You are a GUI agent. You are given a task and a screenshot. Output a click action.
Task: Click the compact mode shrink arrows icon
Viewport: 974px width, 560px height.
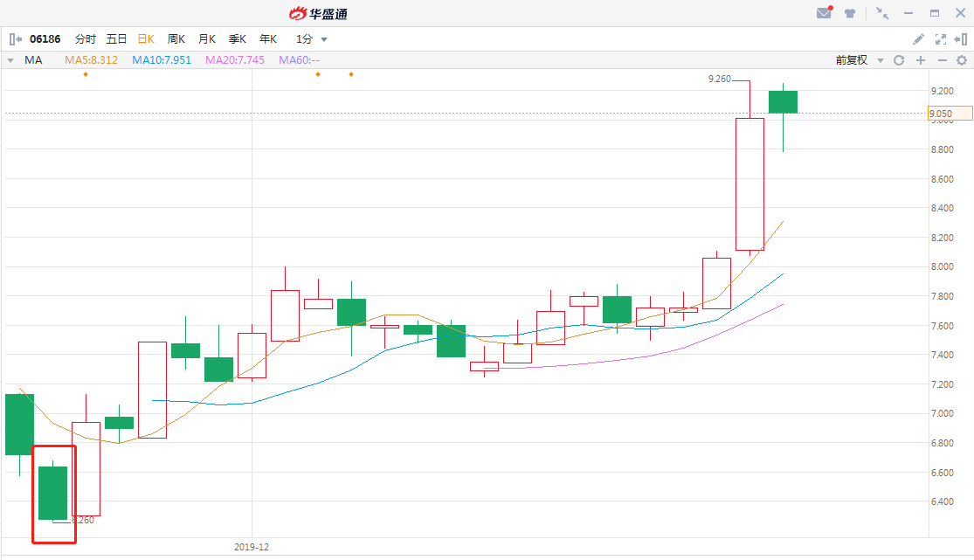pos(883,13)
